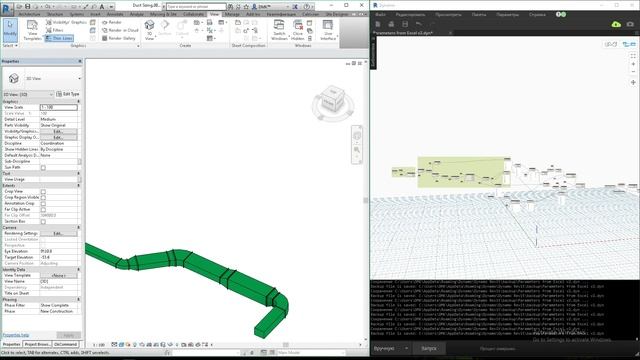Viewport: 640px width, 360px height.
Task: Open Render Gallery
Action: 119,38
